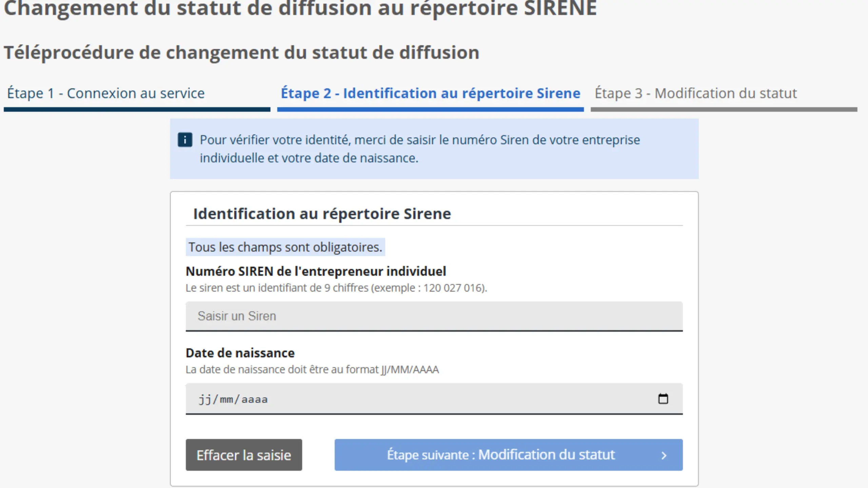
Task: Click the Identification au répertoire Sirene heading
Action: 322,214
